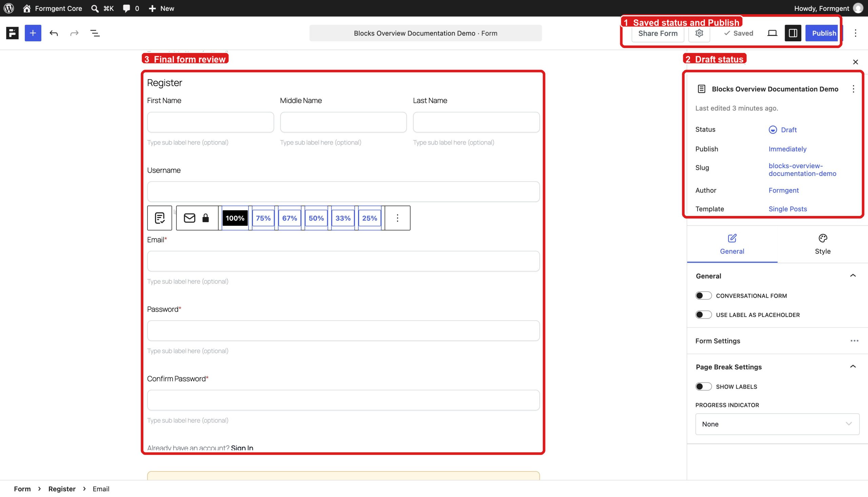The height and width of the screenshot is (497, 868).
Task: Click the Email block type envelope icon
Action: tap(189, 218)
